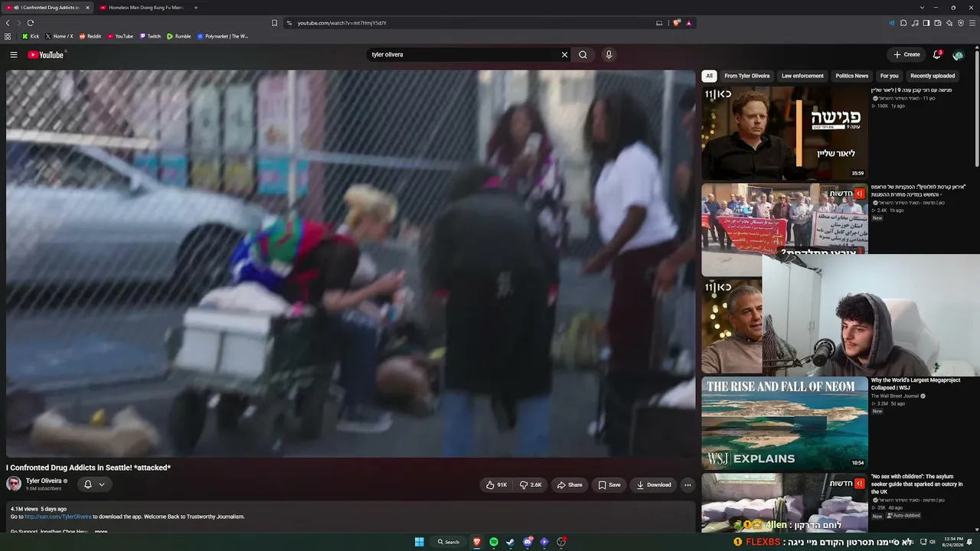Image resolution: width=980 pixels, height=551 pixels.
Task: Open Steam from the taskbar
Action: 511,542
